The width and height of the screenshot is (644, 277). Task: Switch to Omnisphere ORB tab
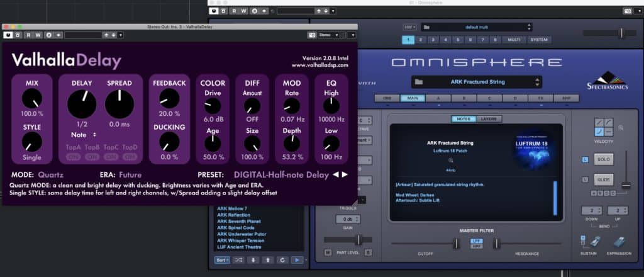pyautogui.click(x=387, y=98)
